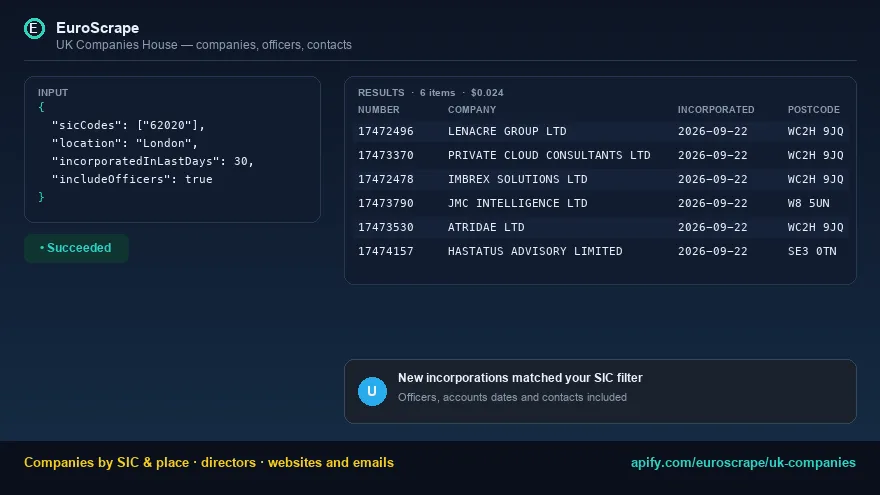Viewport: 880px width, 495px height.
Task: Select IMBREX SOLUTIONS LTD
Action: click(x=517, y=180)
